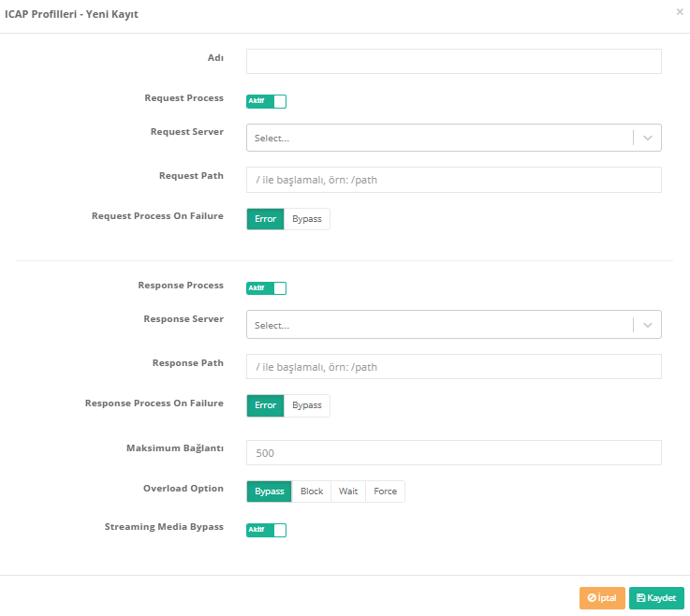Toggle the Response Process switch

coord(266,288)
